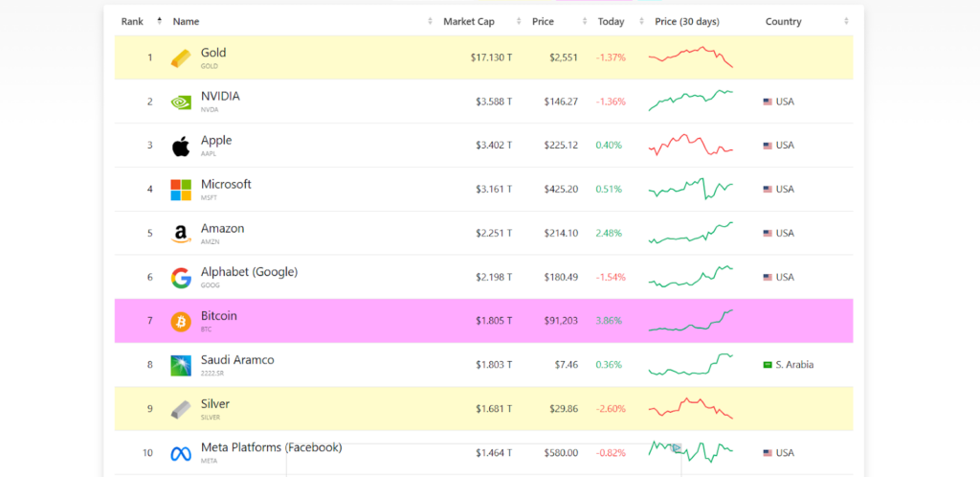The image size is (980, 477).
Task: Click the USA flag in Apple row
Action: click(768, 146)
